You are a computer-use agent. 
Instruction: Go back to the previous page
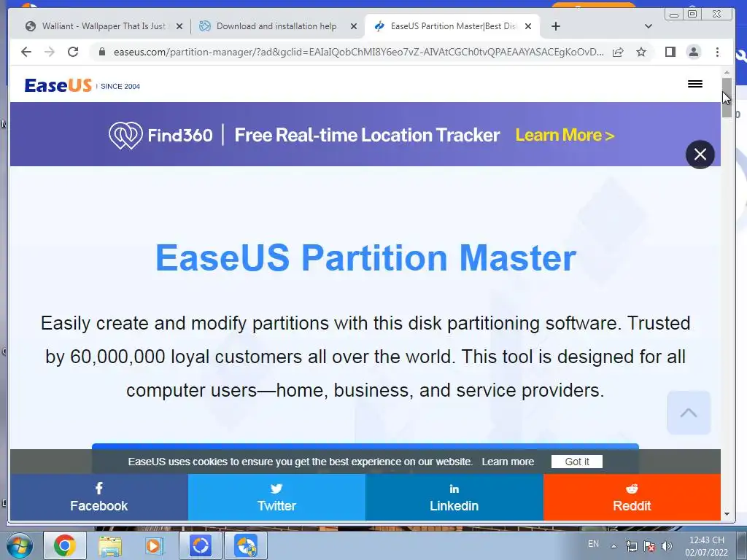(x=26, y=52)
